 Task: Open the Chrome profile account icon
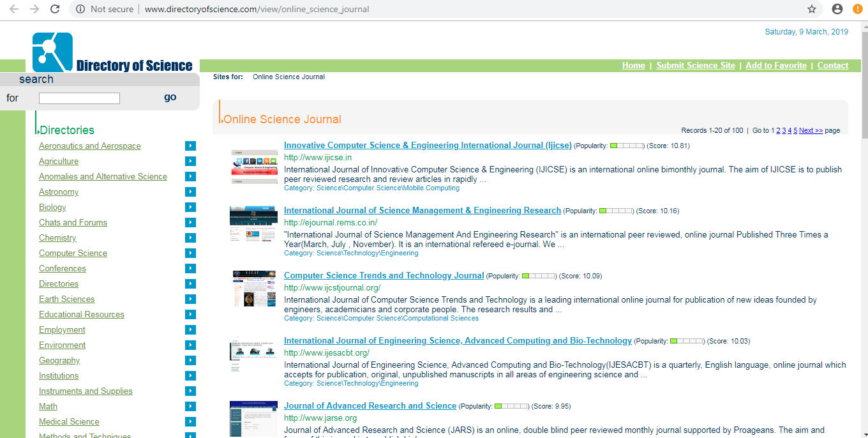[837, 9]
